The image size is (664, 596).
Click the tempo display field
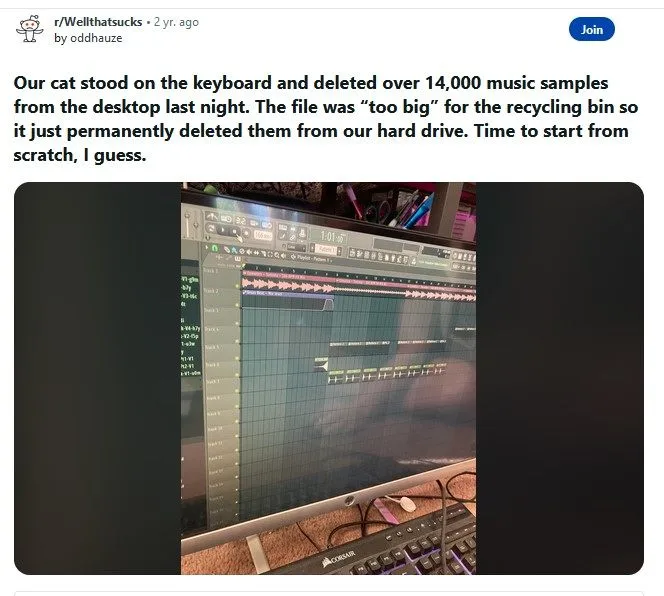click(263, 236)
